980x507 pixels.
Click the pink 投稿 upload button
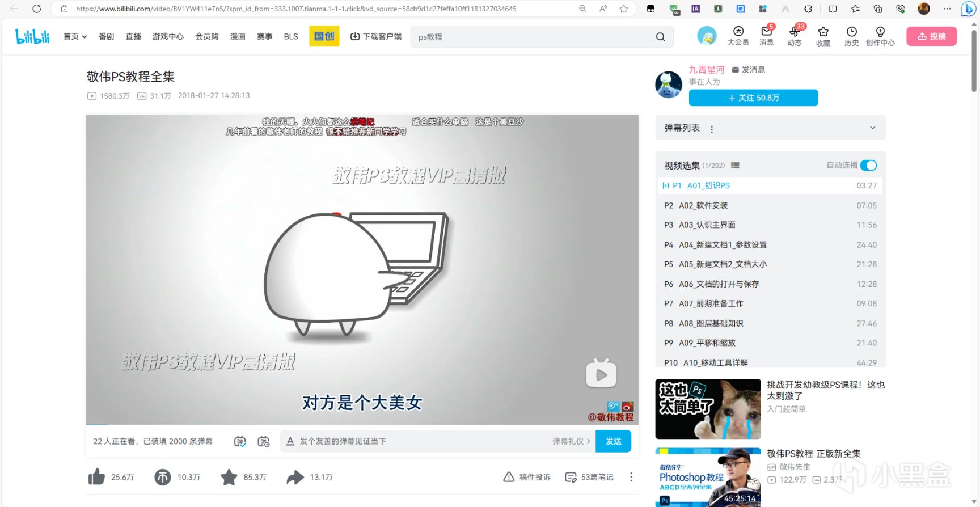[931, 36]
